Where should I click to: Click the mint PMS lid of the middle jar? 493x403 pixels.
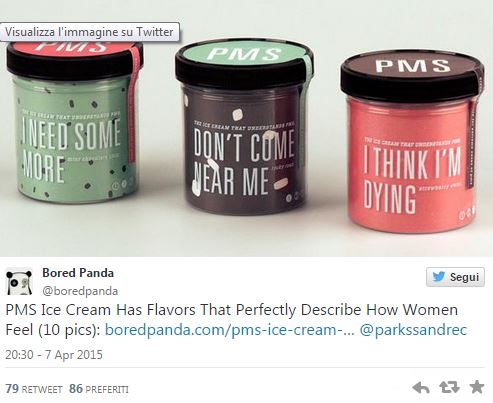point(244,55)
